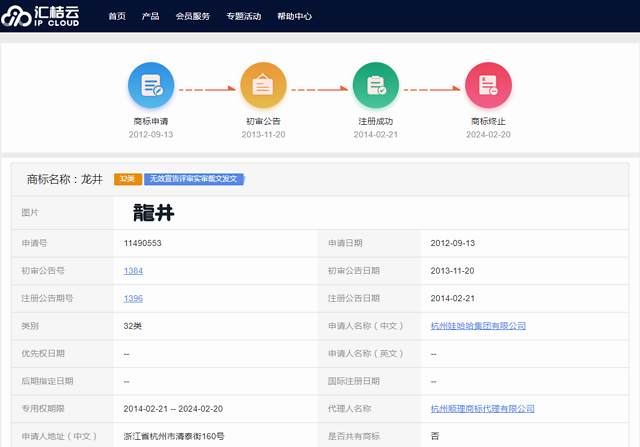
Task: Click the orange 32类 tag
Action: coord(128,179)
